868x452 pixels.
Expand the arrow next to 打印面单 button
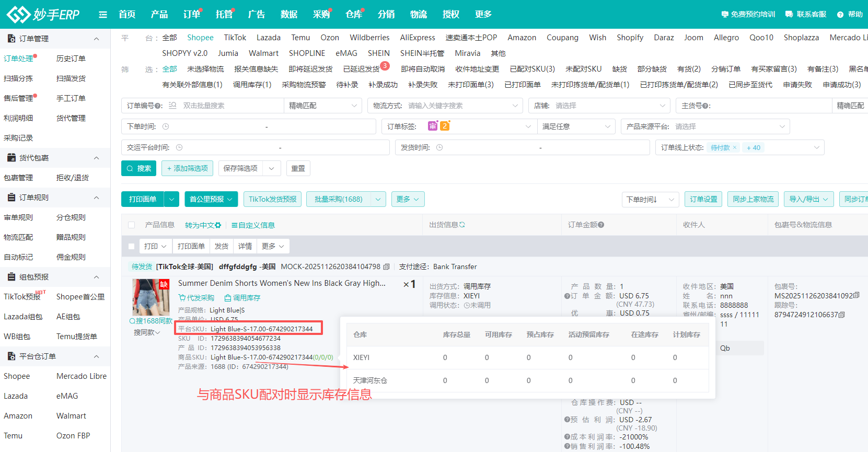[x=171, y=199]
